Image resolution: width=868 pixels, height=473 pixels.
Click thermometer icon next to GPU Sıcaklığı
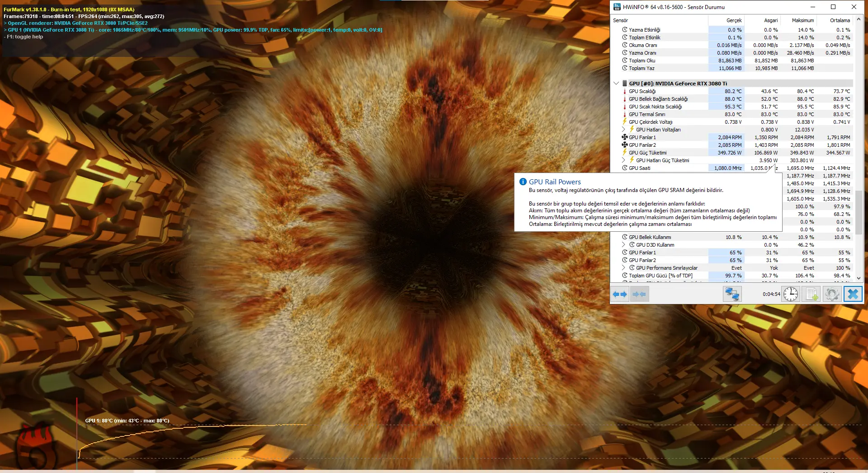[x=625, y=91]
